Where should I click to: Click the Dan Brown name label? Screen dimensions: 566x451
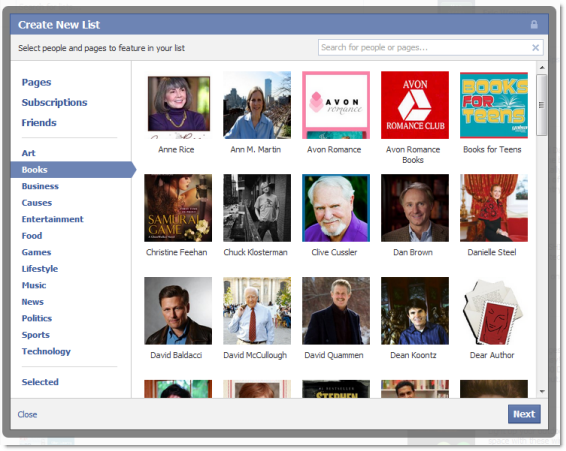click(413, 252)
